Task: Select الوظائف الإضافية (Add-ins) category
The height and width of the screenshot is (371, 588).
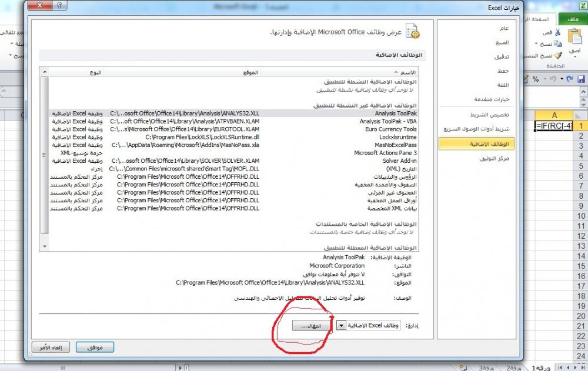Action: click(x=477, y=144)
